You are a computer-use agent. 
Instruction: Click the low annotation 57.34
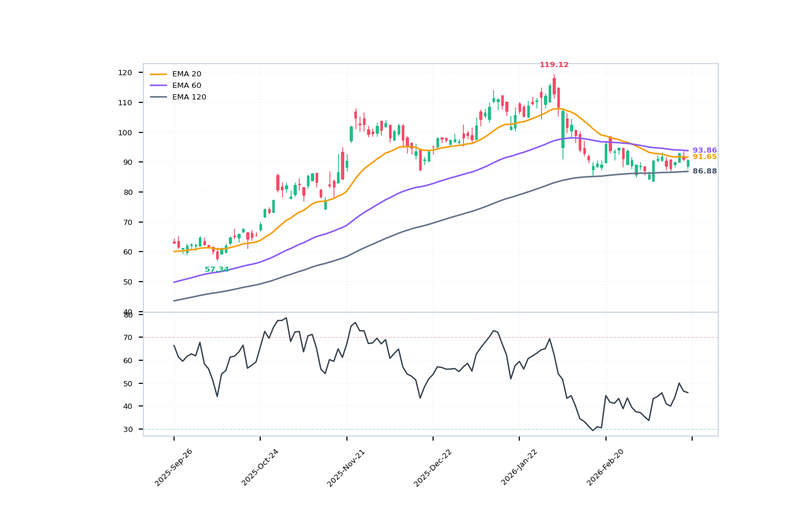(x=217, y=269)
